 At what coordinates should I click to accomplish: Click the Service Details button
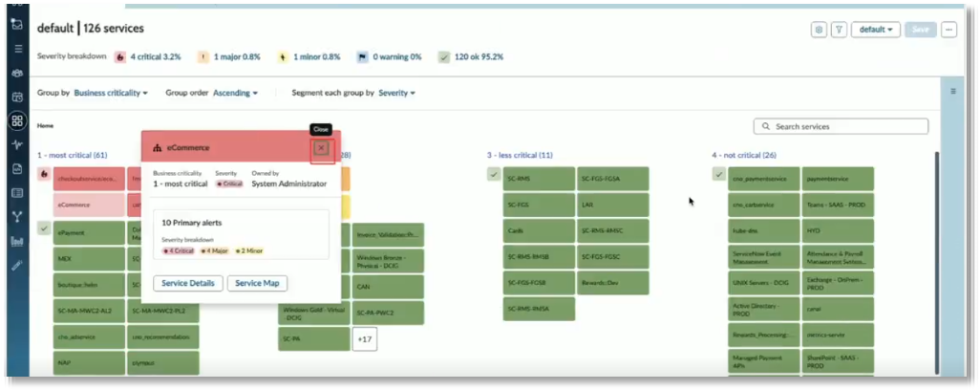[188, 283]
